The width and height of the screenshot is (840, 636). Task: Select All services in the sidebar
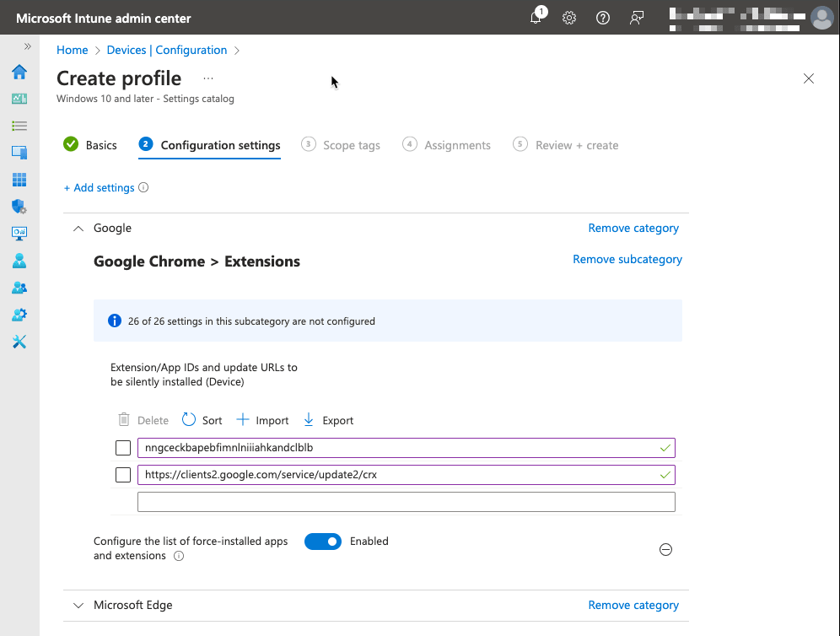pos(19,127)
